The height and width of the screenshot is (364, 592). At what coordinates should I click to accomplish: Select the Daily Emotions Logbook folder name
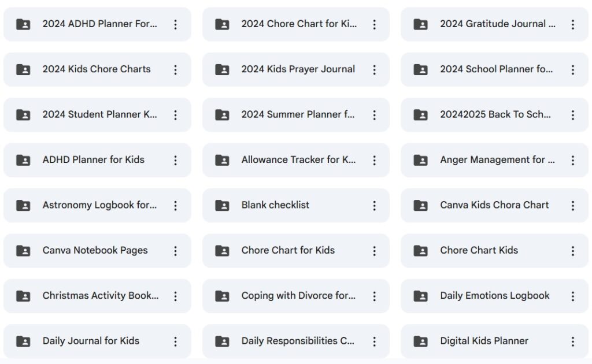[495, 295]
